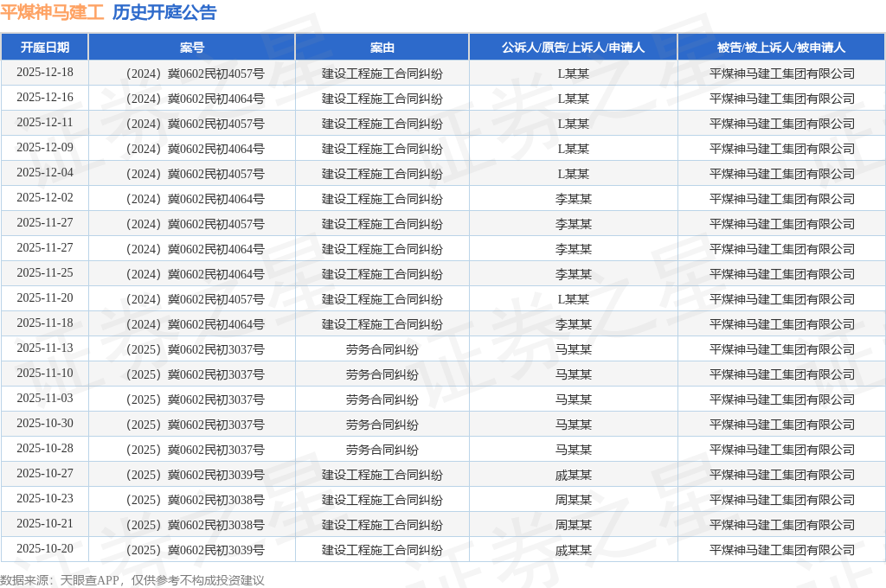Screen dimensions: 886x588
Task: Click 建设工程施工合同纠纷 in the 2025-12-04 row
Action: pos(382,174)
